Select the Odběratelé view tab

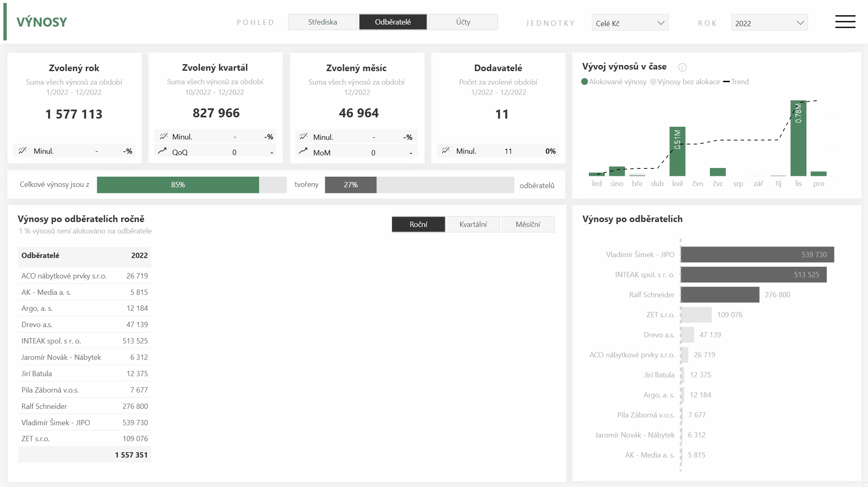point(393,22)
